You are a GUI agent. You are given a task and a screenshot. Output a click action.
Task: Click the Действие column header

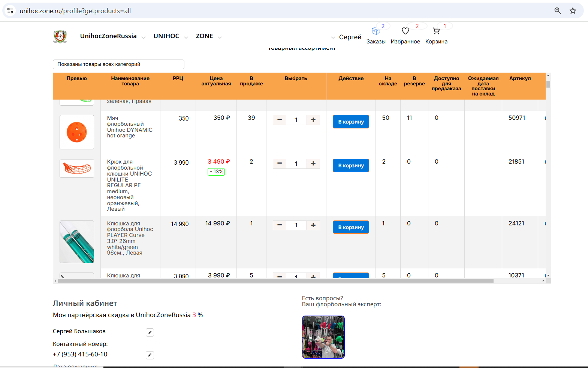click(351, 78)
